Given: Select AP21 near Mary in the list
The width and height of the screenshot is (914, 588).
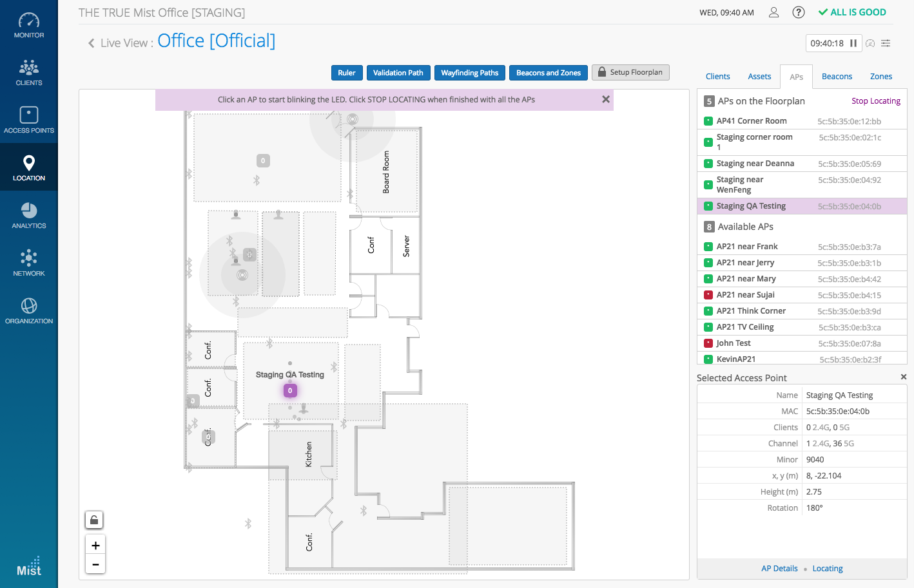Looking at the screenshot, I should (x=802, y=279).
